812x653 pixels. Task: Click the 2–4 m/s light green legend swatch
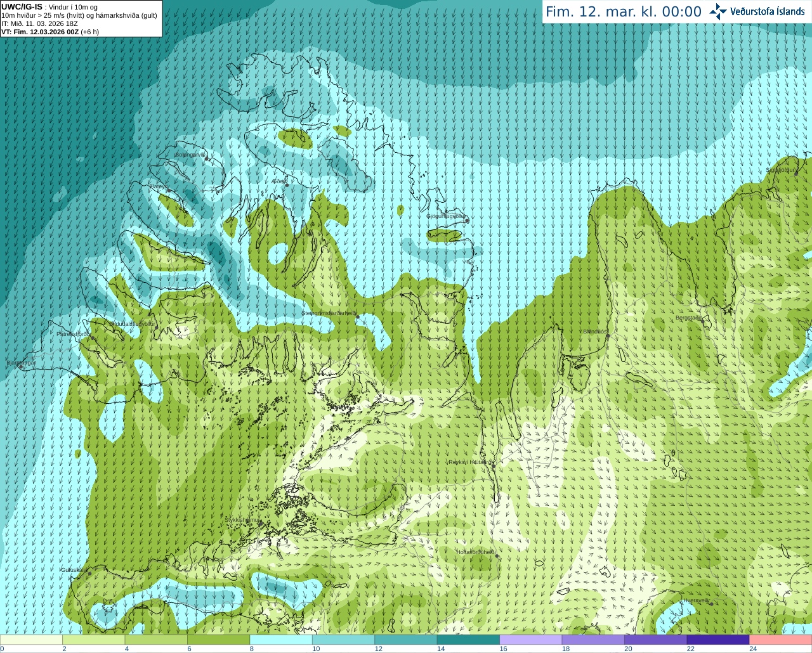point(94,640)
